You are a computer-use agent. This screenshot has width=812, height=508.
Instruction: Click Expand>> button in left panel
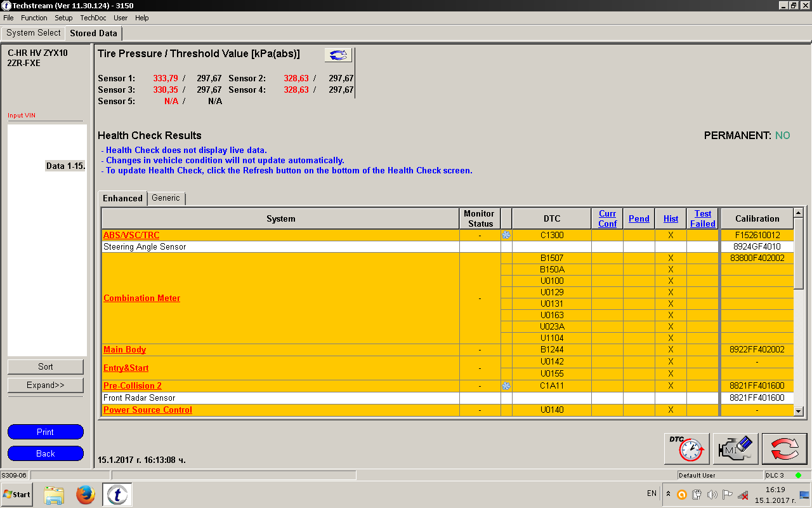click(46, 385)
